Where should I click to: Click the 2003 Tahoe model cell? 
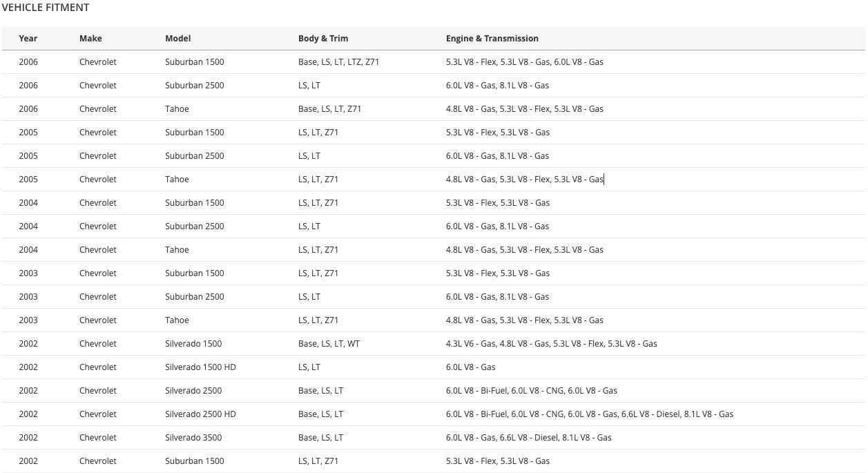click(x=177, y=320)
